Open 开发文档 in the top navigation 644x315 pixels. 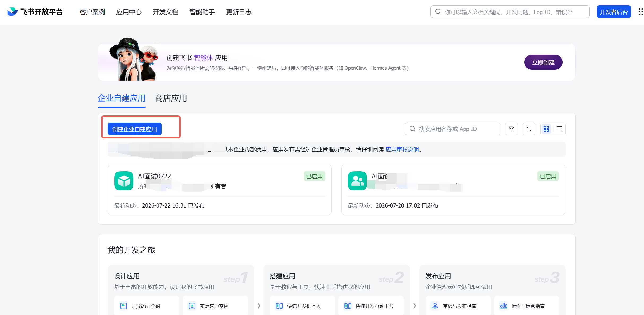click(166, 12)
